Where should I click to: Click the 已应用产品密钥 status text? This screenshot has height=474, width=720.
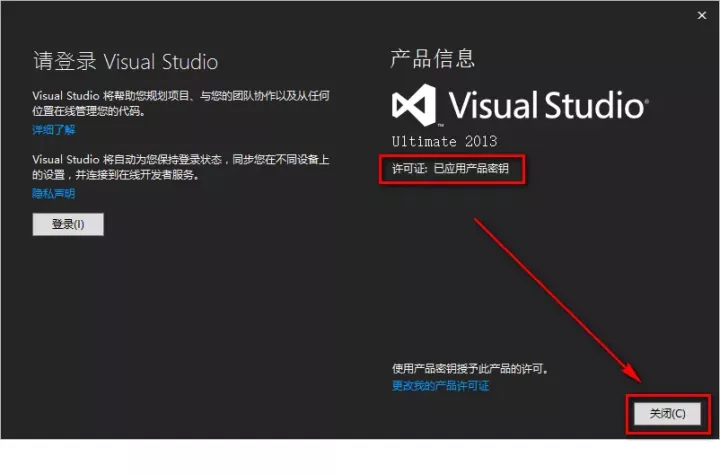tap(470, 169)
